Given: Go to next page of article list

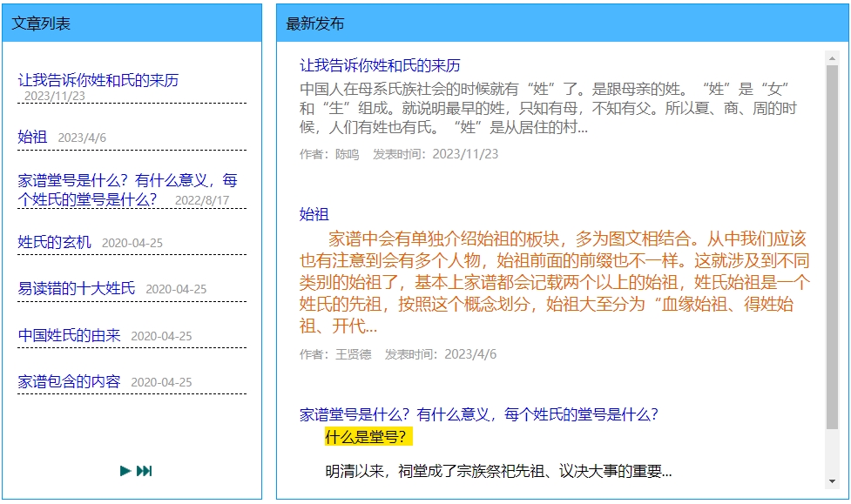Looking at the screenshot, I should pos(125,471).
